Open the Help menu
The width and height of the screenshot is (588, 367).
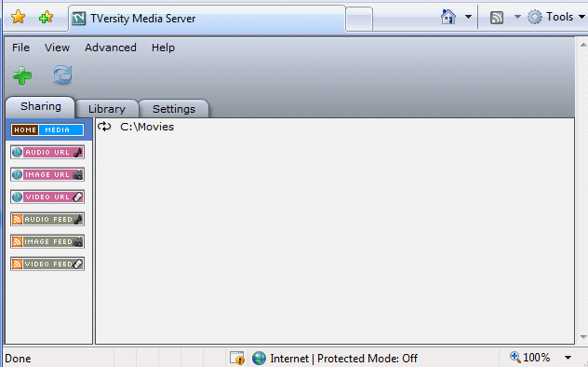click(x=163, y=48)
